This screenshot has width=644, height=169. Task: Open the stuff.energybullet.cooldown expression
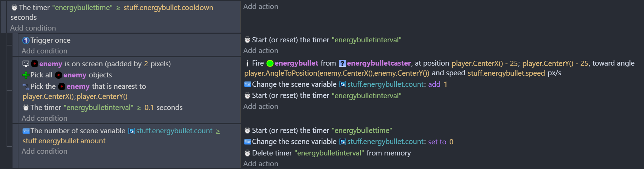coord(168,8)
